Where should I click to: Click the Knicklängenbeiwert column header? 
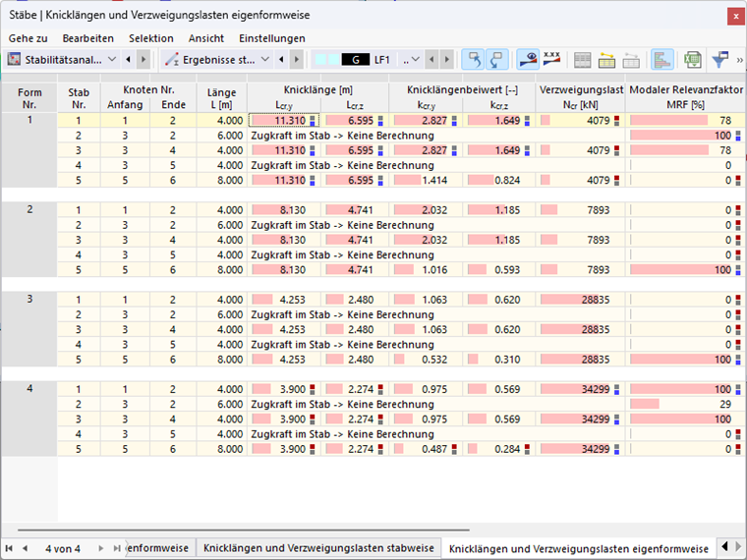[x=462, y=89]
